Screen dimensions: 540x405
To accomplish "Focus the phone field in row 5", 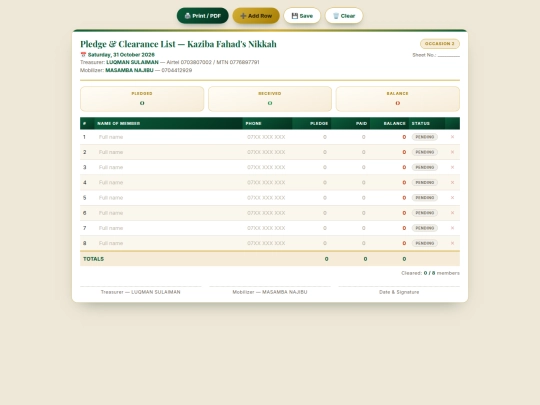I will point(268,198).
